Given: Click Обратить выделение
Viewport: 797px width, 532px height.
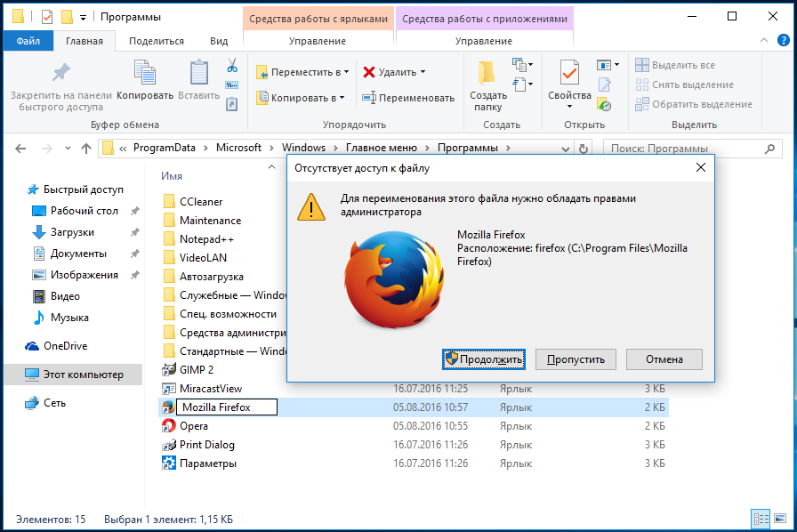Looking at the screenshot, I should (694, 104).
